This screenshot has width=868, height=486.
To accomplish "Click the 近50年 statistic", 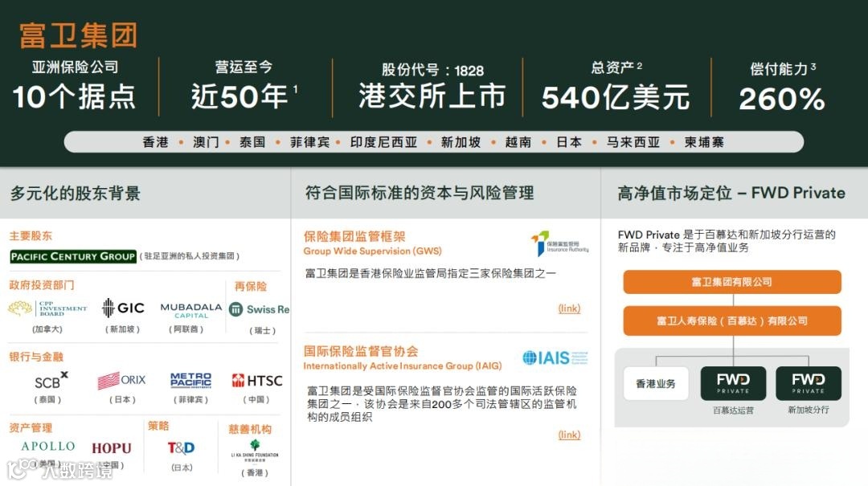I will point(240,97).
